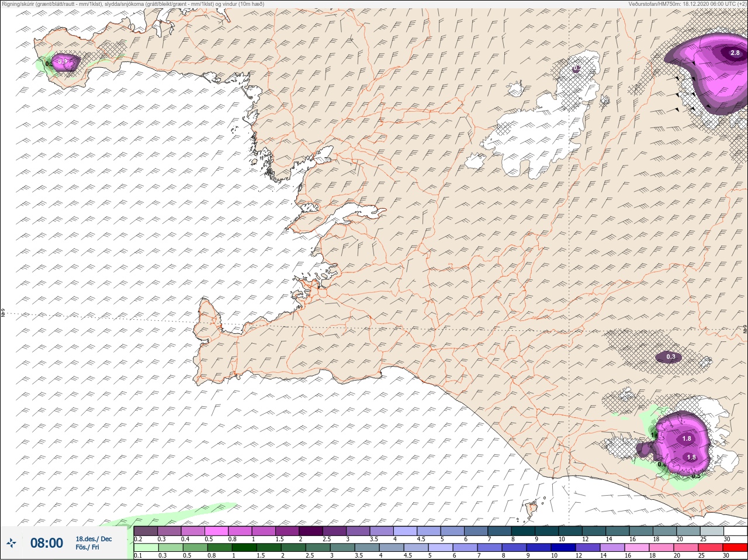Click the weekday text 'Fös./ Fri'
Viewport: 748px width, 560px height.
pos(87,547)
